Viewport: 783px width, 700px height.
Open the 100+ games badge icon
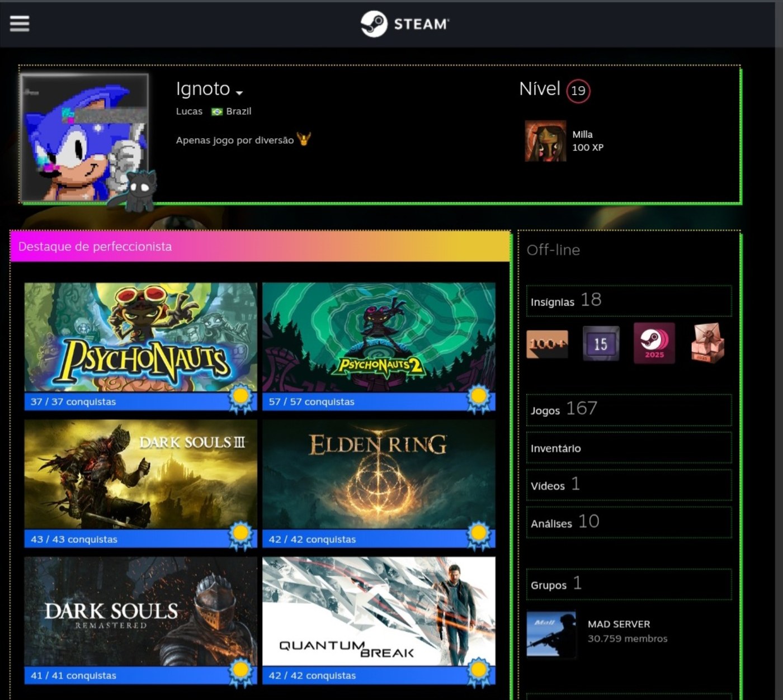click(x=547, y=343)
